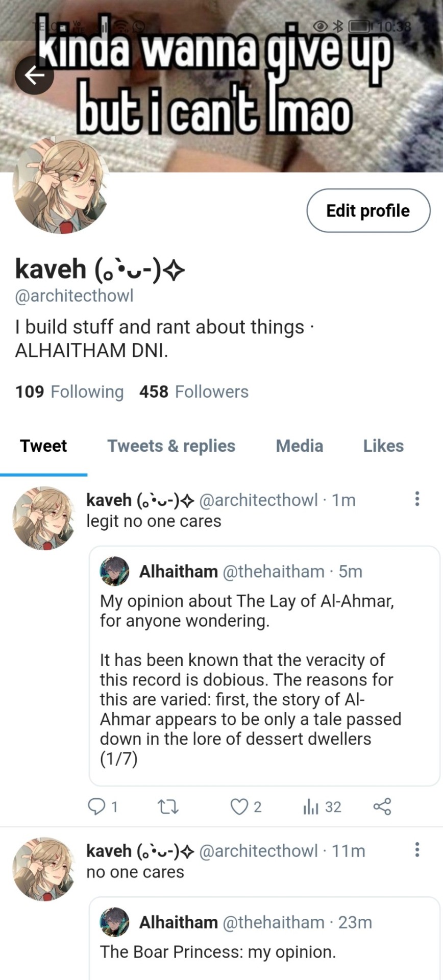Click Alhaitham's avatar in Boar Princess quote
Image resolution: width=443 pixels, height=980 pixels.
pyautogui.click(x=114, y=922)
